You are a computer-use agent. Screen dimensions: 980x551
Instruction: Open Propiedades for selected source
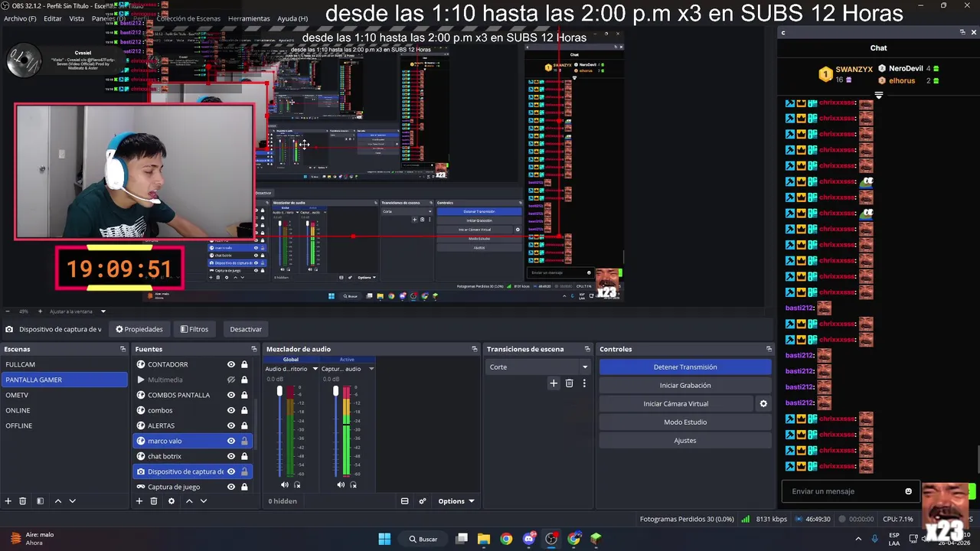pyautogui.click(x=139, y=329)
